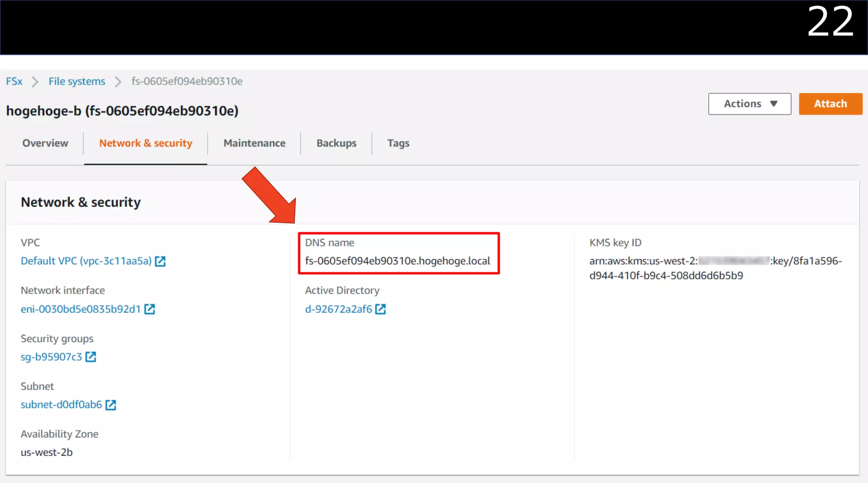Click external link icon next to sg-b95907c3
Image resolution: width=868 pixels, height=488 pixels.
coord(91,357)
